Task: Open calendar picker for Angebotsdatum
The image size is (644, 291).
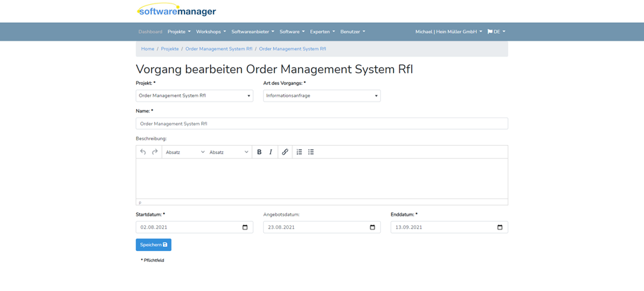Action: [x=372, y=227]
